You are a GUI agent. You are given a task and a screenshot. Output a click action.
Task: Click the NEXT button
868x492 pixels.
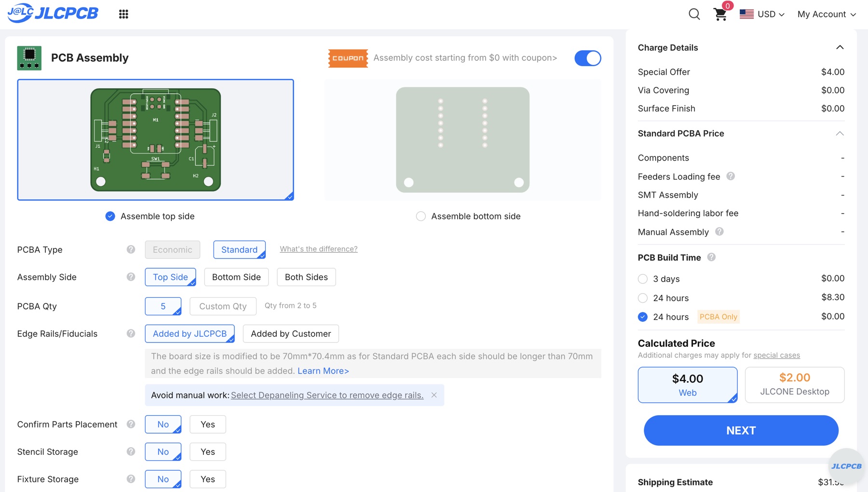coord(741,430)
